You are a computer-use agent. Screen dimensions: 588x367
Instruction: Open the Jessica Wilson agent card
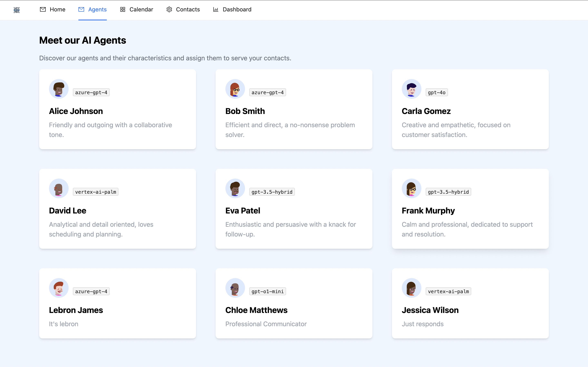pyautogui.click(x=470, y=303)
